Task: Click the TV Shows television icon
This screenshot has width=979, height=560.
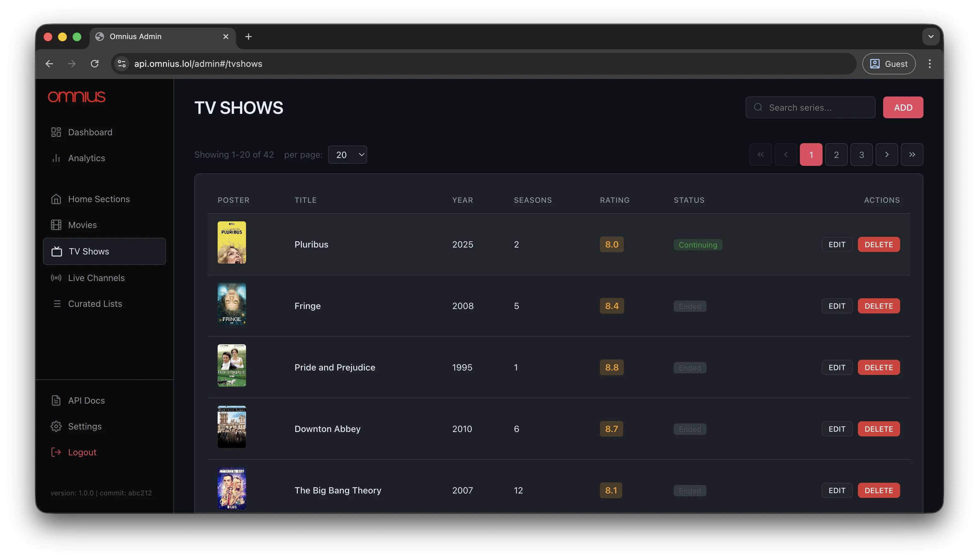Action: [56, 251]
